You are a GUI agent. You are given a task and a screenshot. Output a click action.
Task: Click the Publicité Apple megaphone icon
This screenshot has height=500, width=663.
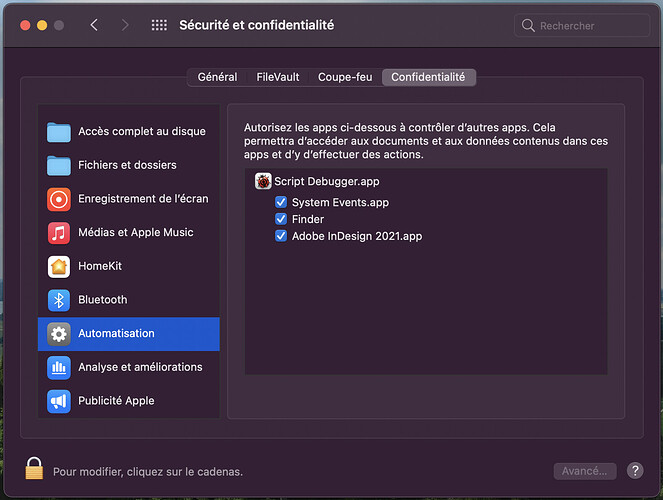tap(59, 401)
